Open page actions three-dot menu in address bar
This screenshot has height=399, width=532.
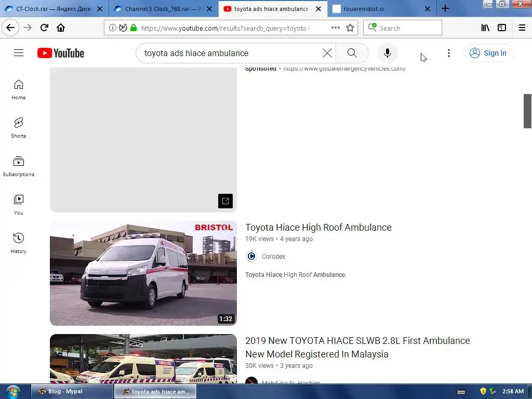pos(336,28)
